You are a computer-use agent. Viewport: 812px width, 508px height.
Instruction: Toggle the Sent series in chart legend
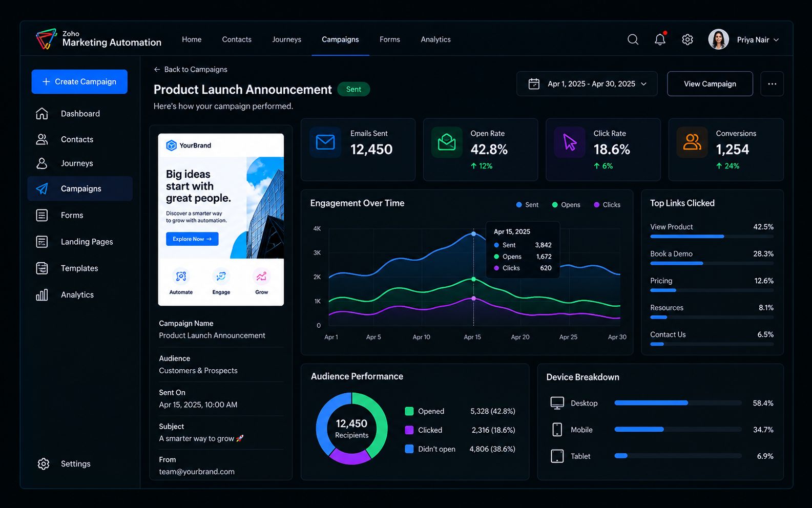527,205
